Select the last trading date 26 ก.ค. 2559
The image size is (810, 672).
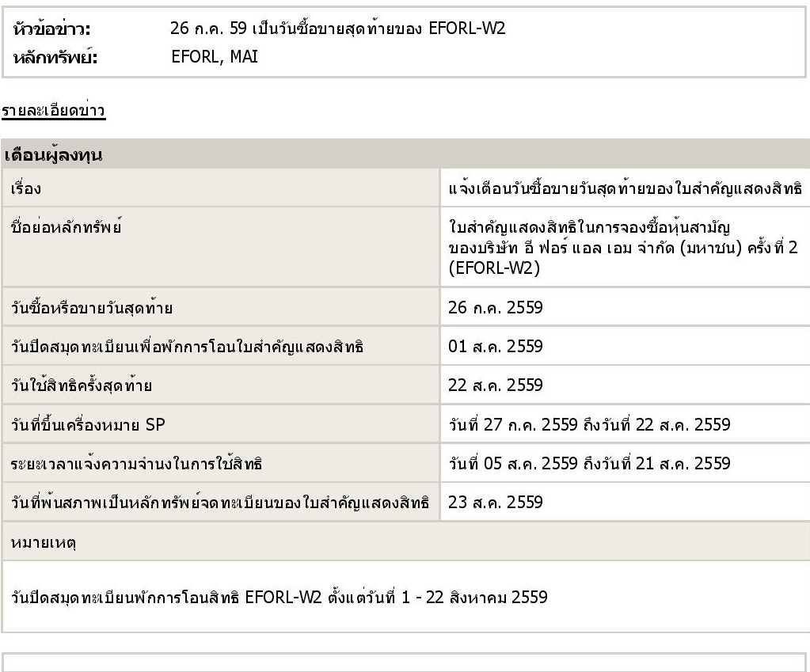[x=496, y=308]
